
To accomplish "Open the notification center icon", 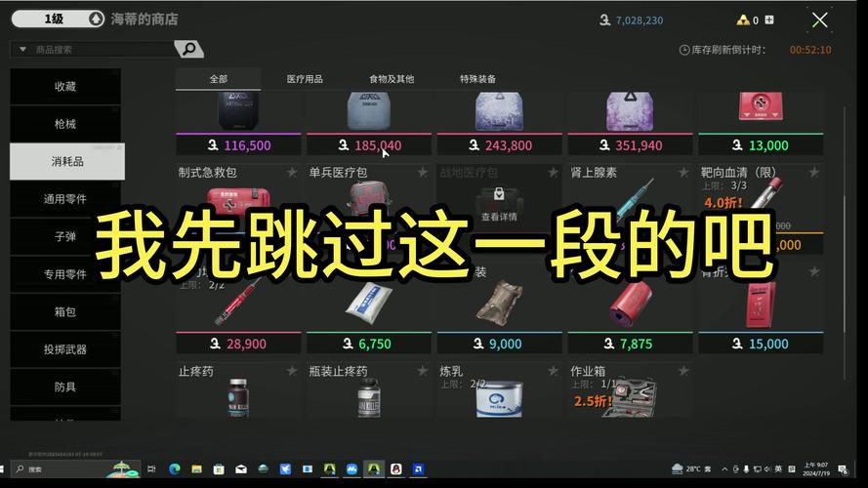I will 843,468.
